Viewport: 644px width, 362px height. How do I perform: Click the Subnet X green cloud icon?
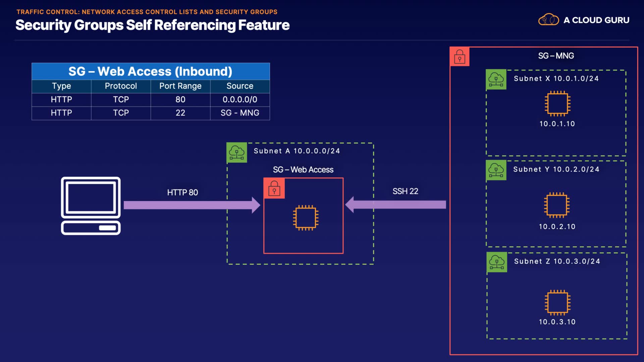click(x=496, y=80)
